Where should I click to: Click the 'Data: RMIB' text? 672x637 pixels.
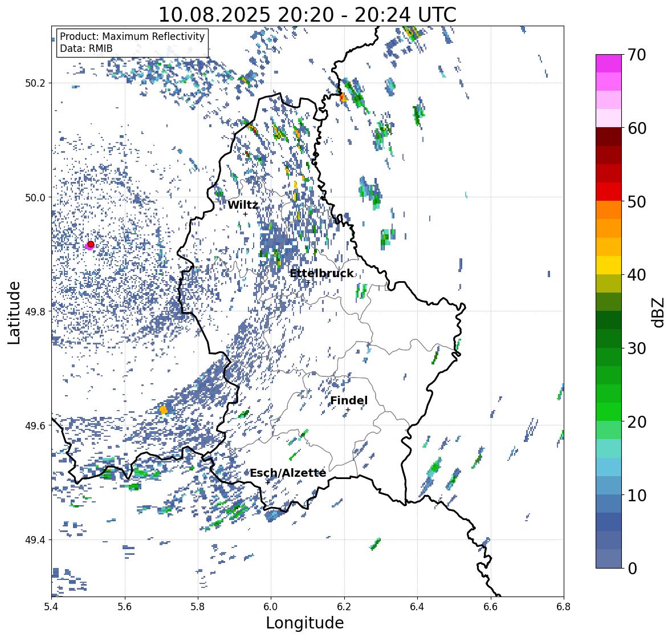pos(86,48)
